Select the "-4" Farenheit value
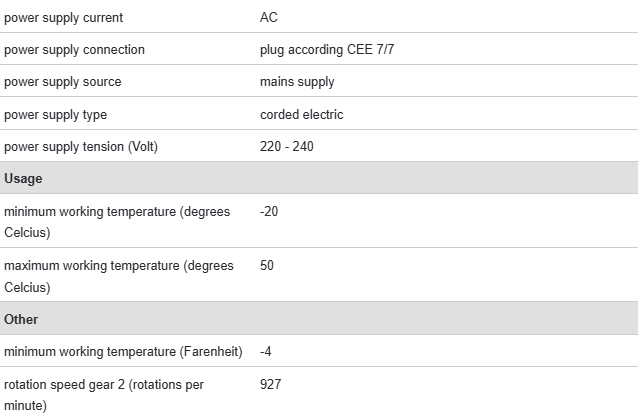Viewport: 638px width, 420px height. [x=265, y=352]
